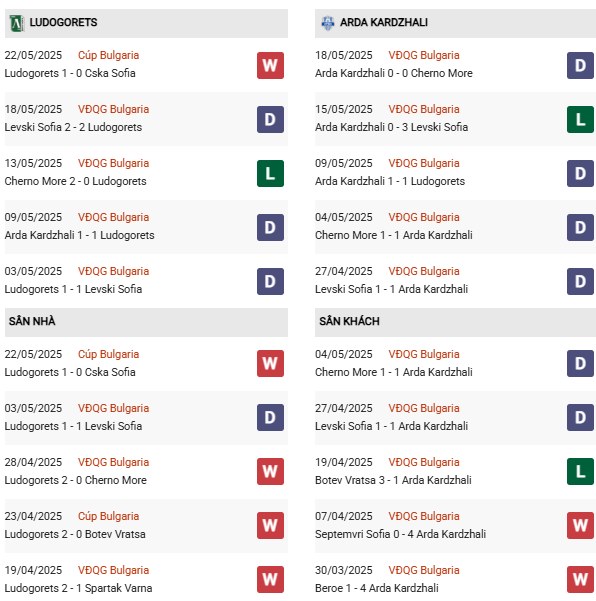Click the W badge for Beroe 1-4 Arda Kardzhali
The image size is (596, 601).
pyautogui.click(x=580, y=579)
